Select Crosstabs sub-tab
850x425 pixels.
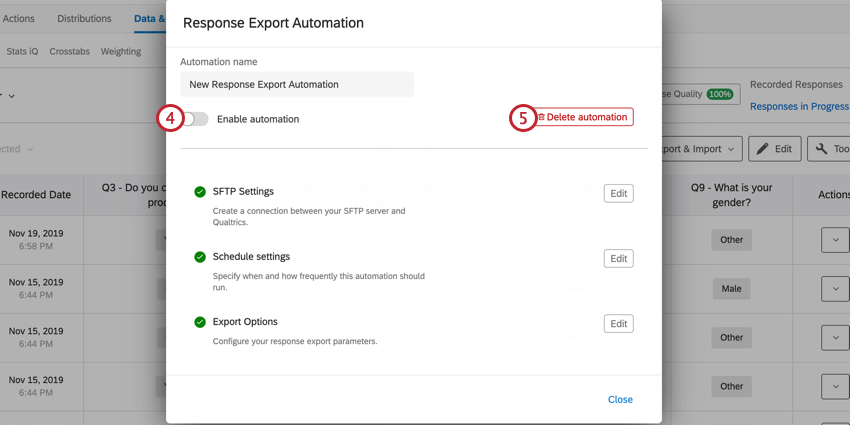pos(69,51)
